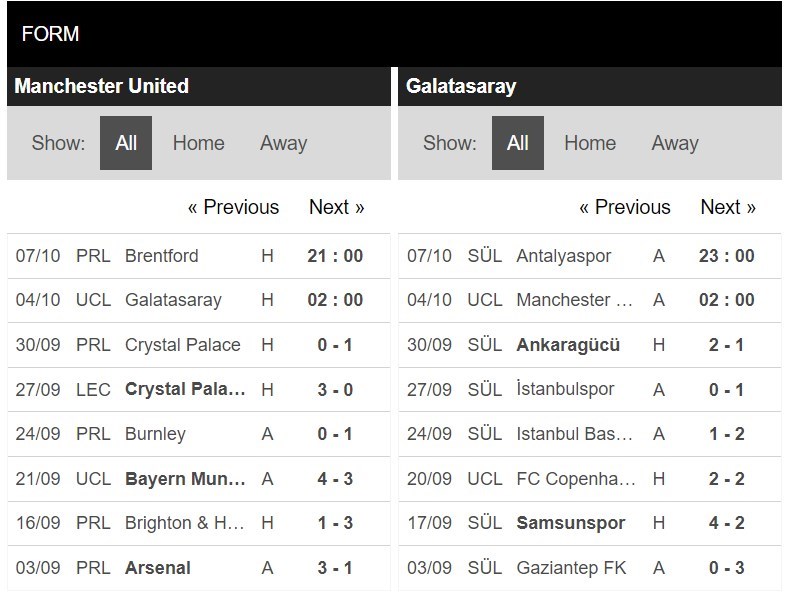
Task: Load Galatasaray's previous matches
Action: 624,207
